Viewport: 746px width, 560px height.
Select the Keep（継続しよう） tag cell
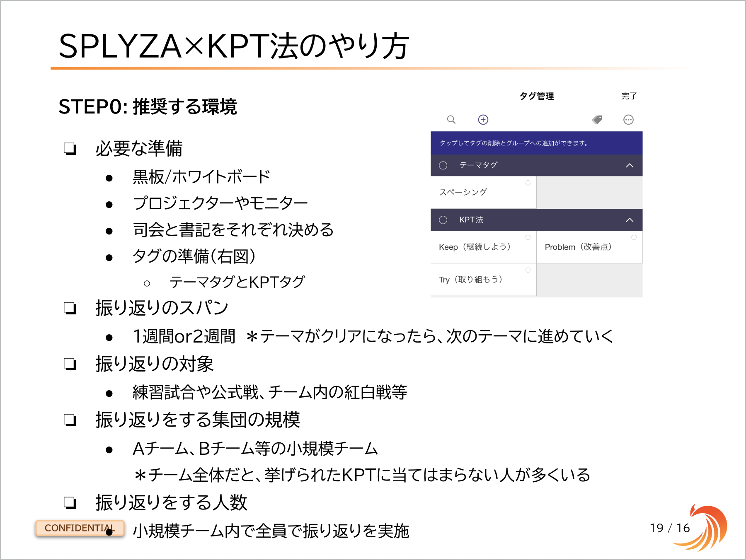pos(484,247)
